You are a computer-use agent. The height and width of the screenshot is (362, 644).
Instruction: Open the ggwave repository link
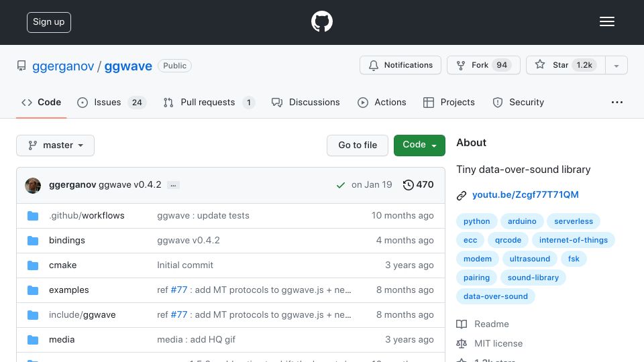click(x=128, y=66)
